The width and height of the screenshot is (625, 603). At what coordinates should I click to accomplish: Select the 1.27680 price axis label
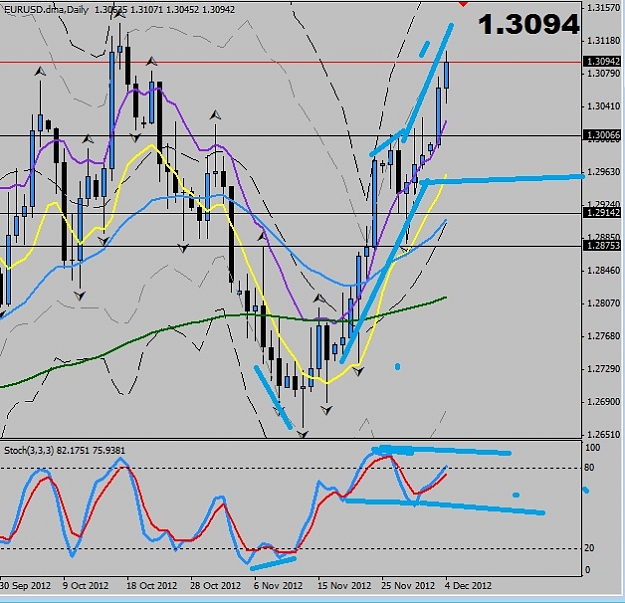click(604, 336)
